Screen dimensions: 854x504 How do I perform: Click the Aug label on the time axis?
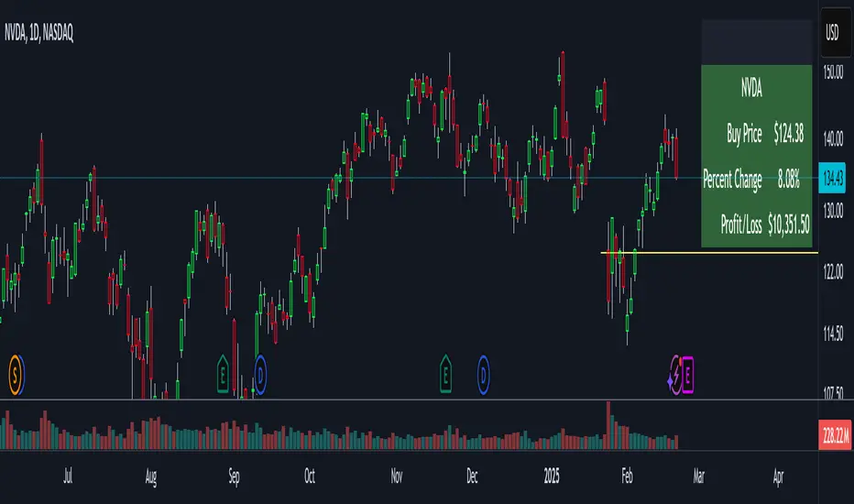(151, 477)
